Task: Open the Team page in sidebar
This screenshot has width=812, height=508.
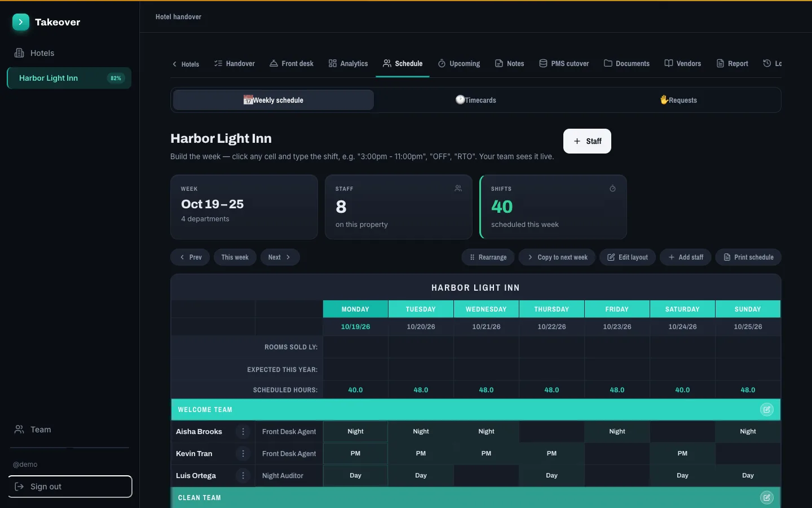Action: [69, 430]
